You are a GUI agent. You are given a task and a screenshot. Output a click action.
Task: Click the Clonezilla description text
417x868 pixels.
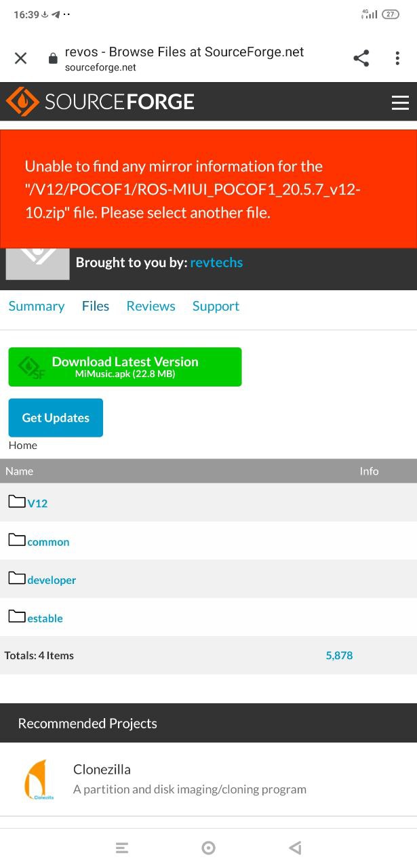(190, 789)
